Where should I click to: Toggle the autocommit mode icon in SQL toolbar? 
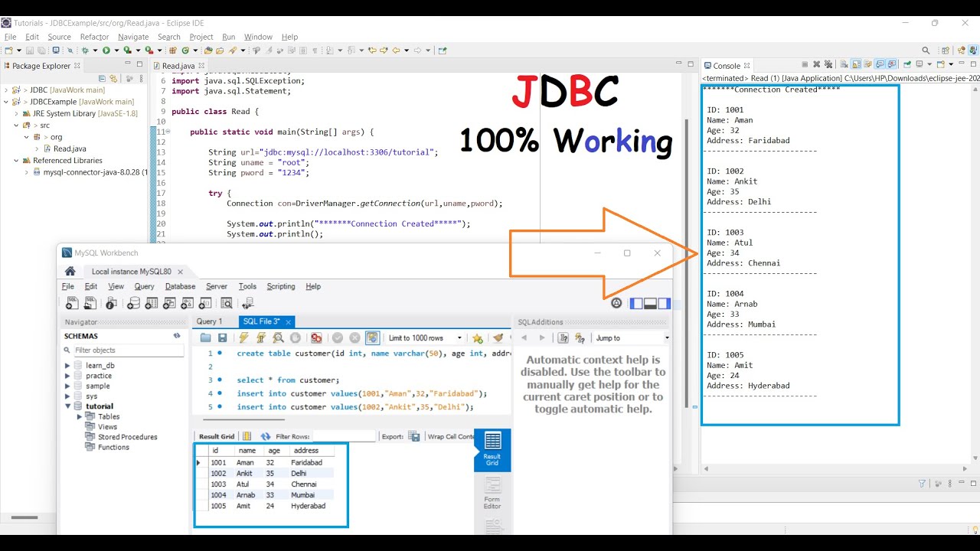click(x=373, y=337)
